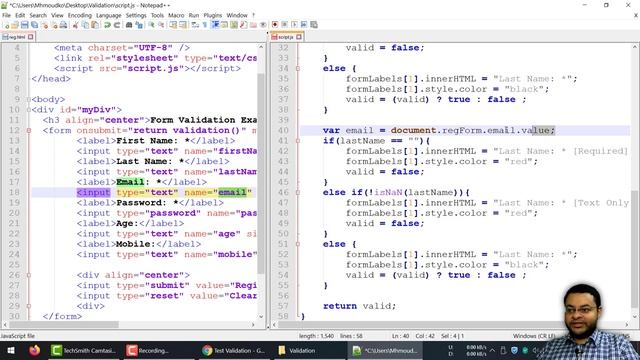This screenshot has height=360, width=640.
Task: Undo the last edit from toolbar
Action: tap(107, 25)
